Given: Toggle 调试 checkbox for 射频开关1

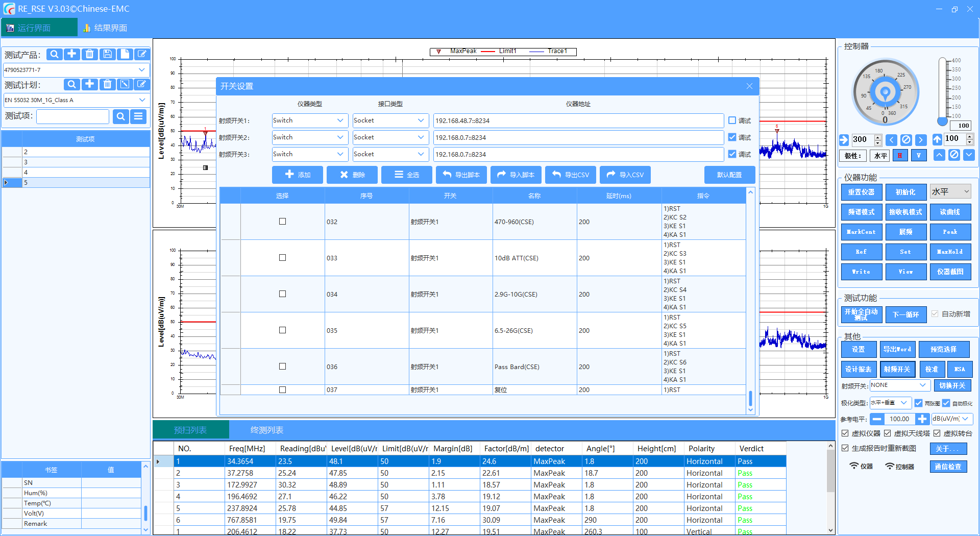Looking at the screenshot, I should click(732, 120).
